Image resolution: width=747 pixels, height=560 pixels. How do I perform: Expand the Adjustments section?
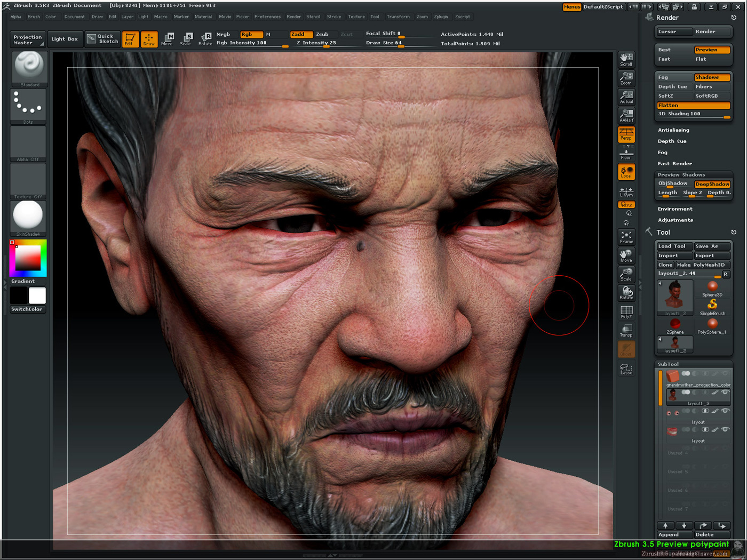coord(676,220)
